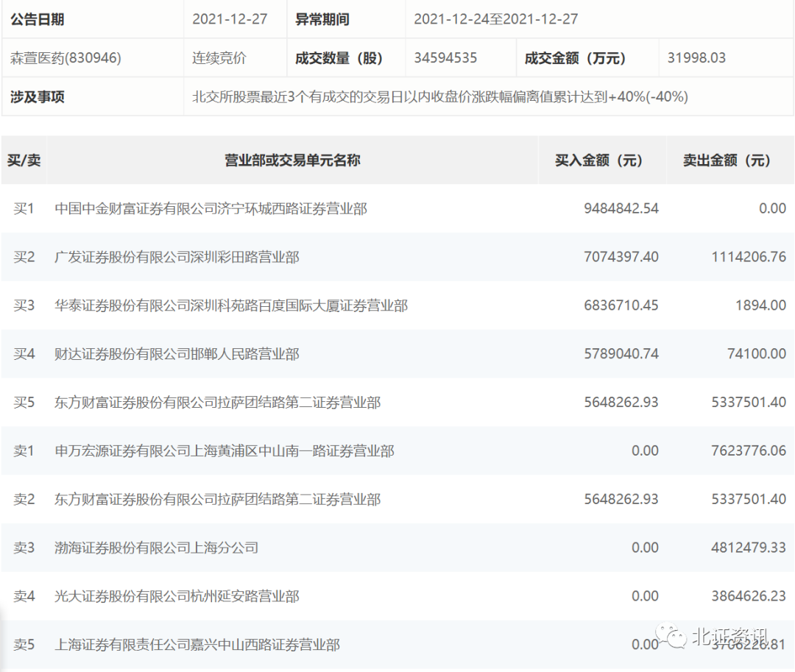Screen dimensions: 795x672
Task: Click the 卖4 row label
Action: 24,596
